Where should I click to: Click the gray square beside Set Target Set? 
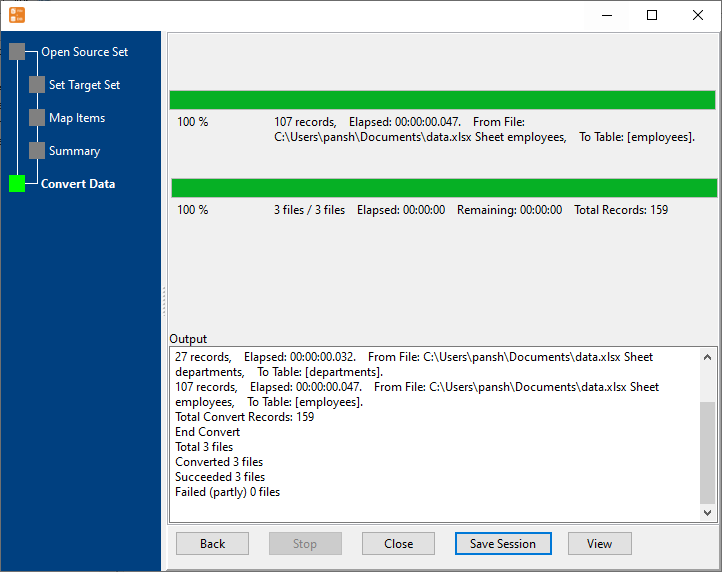click(x=37, y=85)
